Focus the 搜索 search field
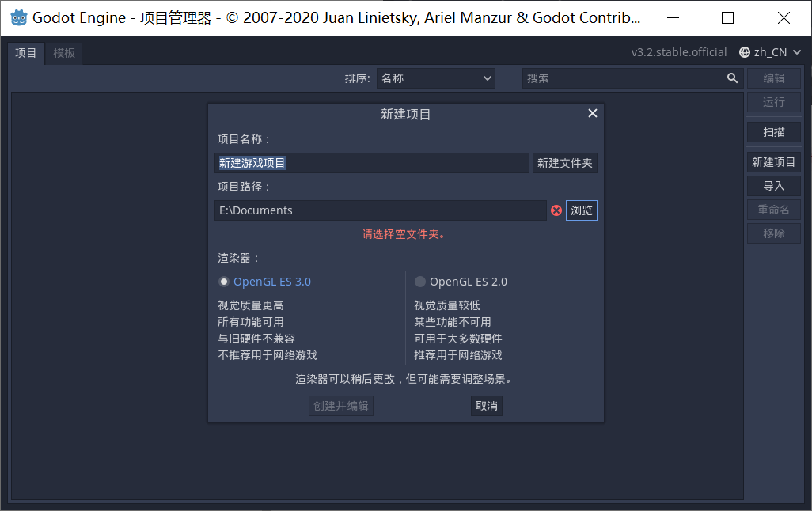Viewport: 812px width, 511px height. point(633,78)
